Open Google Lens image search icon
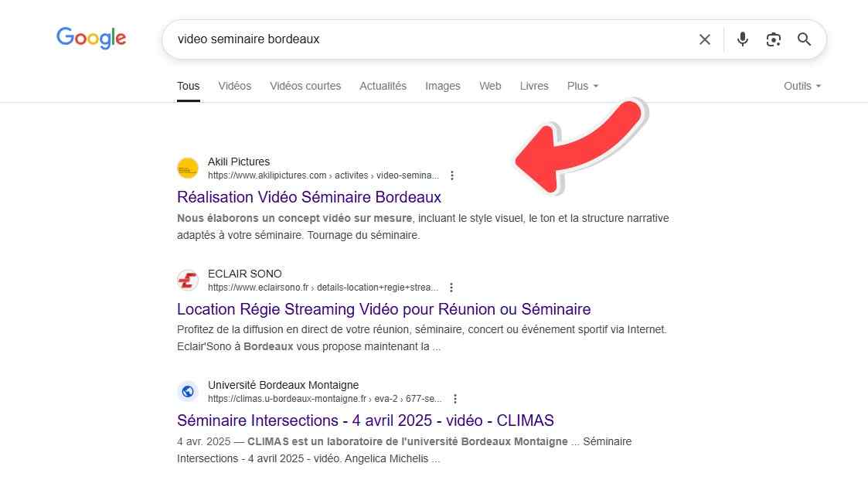The image size is (868, 480). [x=773, y=39]
